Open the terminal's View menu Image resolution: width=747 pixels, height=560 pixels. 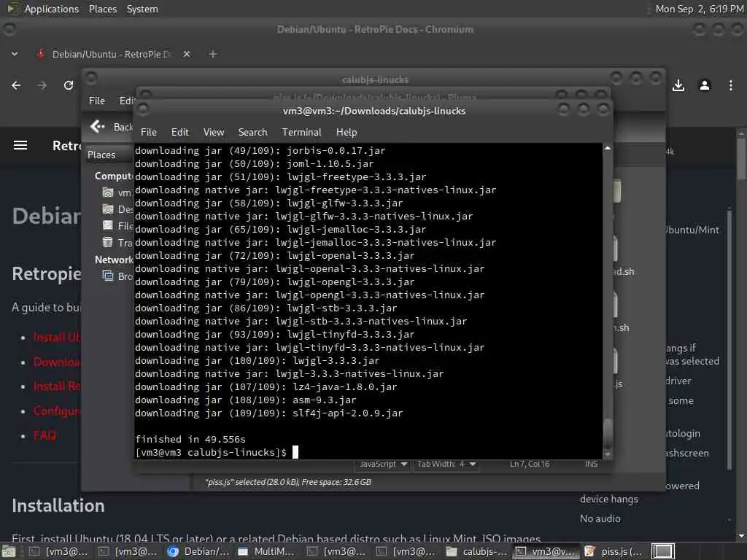214,132
